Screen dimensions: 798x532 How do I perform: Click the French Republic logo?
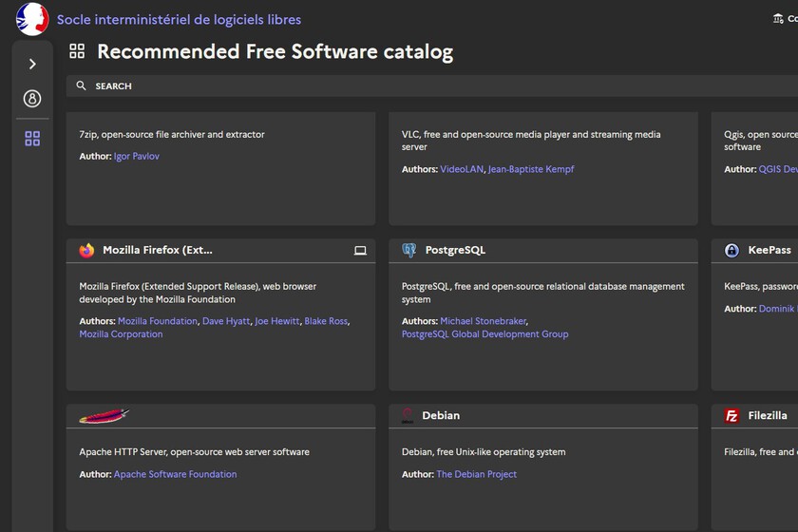tap(32, 19)
